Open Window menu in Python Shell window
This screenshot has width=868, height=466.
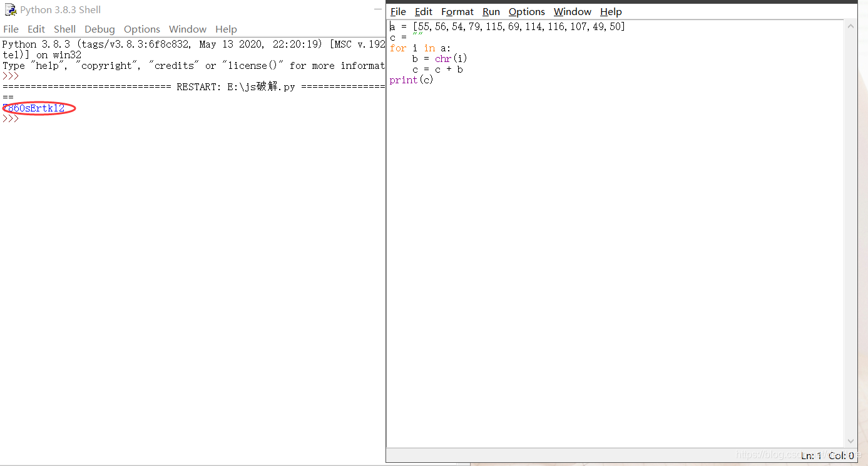pyautogui.click(x=188, y=29)
